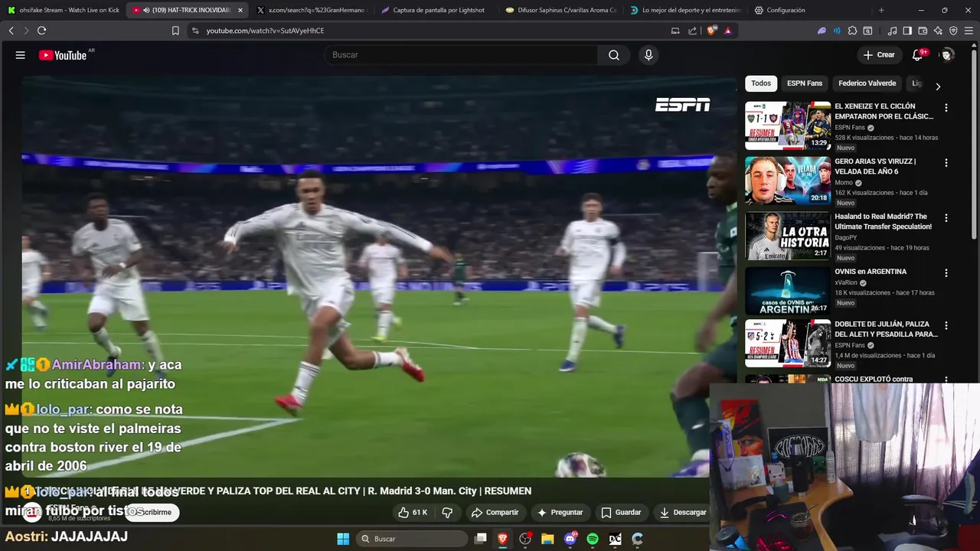Open the Momo channel link
The height and width of the screenshot is (551, 980).
coord(844,183)
